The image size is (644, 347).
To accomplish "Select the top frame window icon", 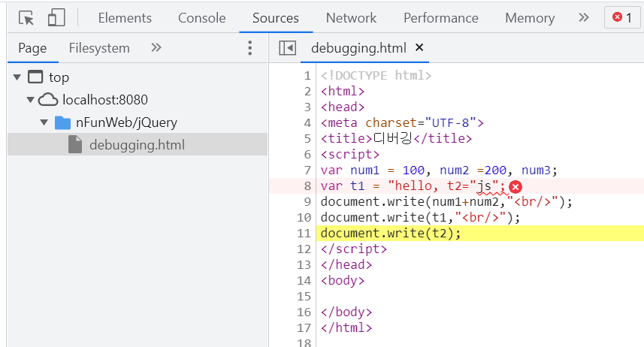I will click(35, 77).
